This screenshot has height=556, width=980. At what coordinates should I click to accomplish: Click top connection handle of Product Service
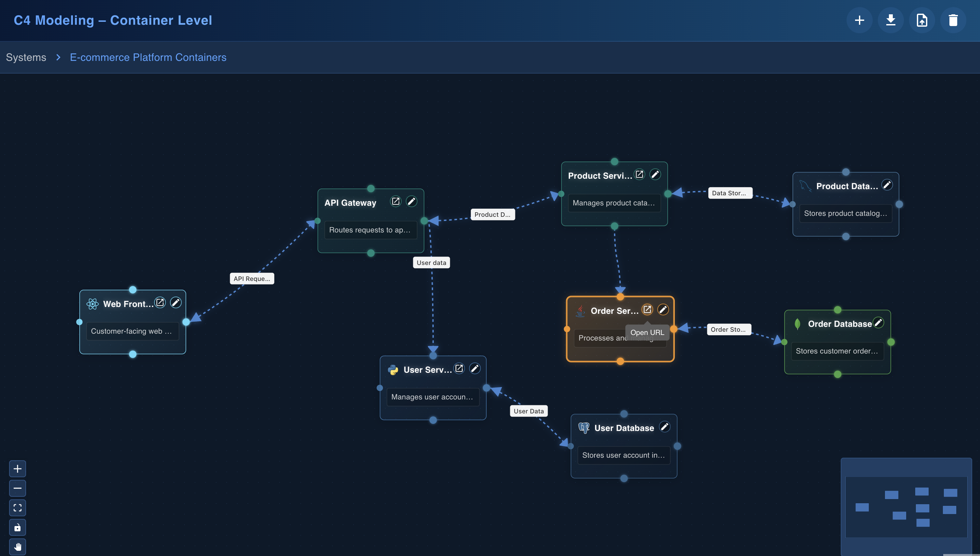614,161
